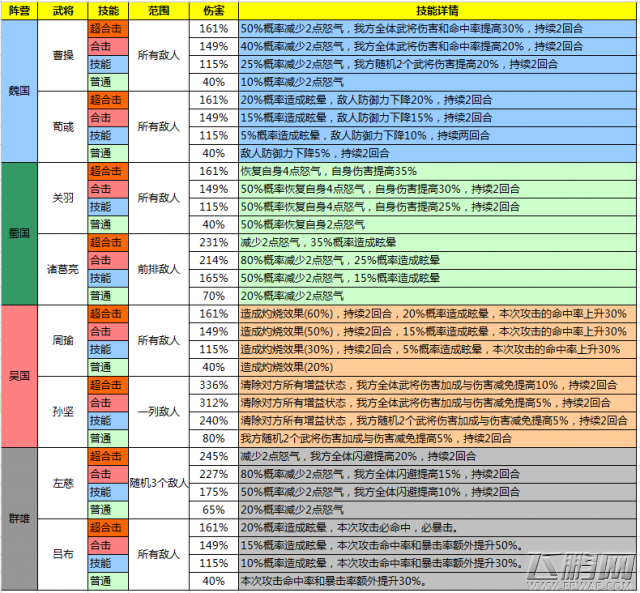The image size is (640, 593).
Task: Click the green 普通 cell in 诸葛亮's rows
Action: [108, 296]
